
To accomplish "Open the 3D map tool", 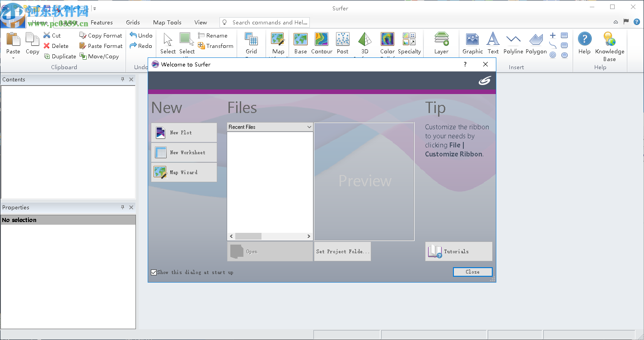I will (364, 43).
